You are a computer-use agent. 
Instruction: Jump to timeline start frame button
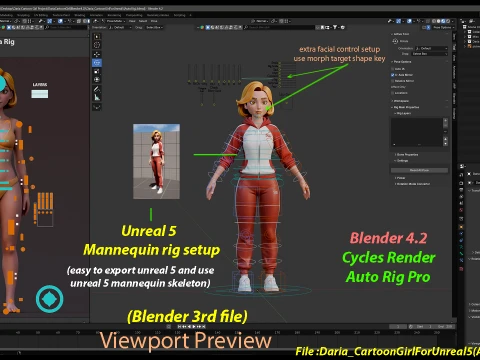pos(179,327)
